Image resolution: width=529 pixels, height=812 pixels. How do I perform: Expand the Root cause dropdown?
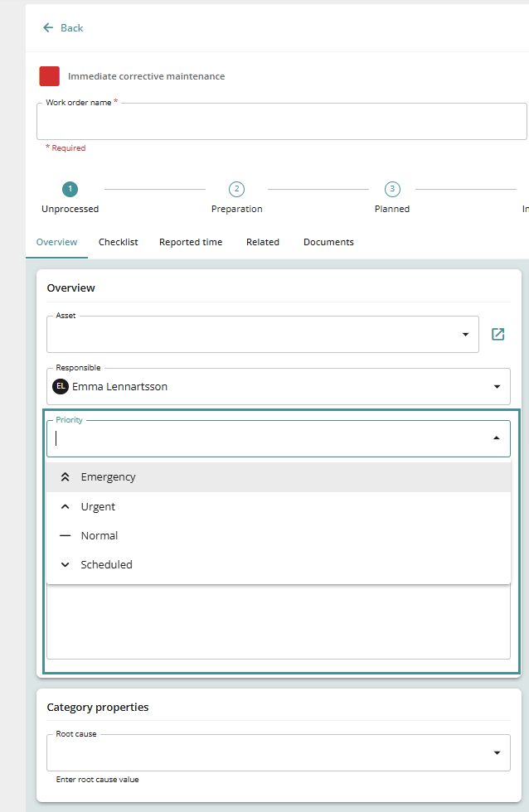click(497, 752)
